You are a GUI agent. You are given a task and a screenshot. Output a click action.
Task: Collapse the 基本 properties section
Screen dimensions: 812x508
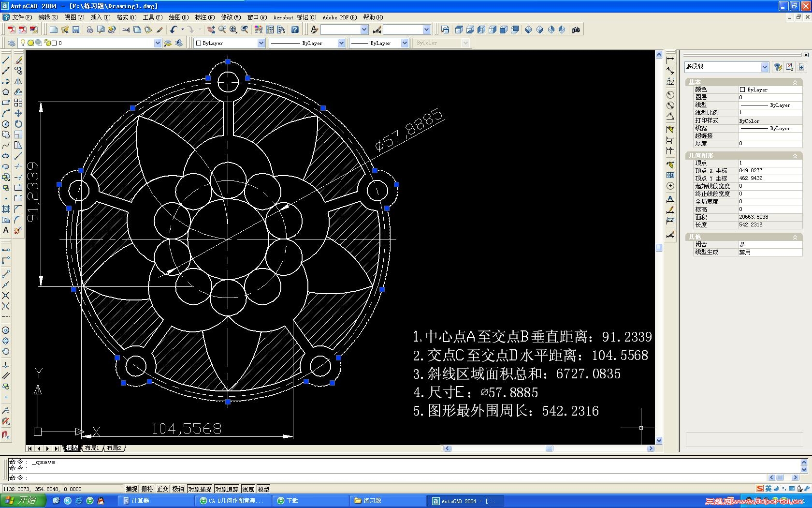pos(795,82)
